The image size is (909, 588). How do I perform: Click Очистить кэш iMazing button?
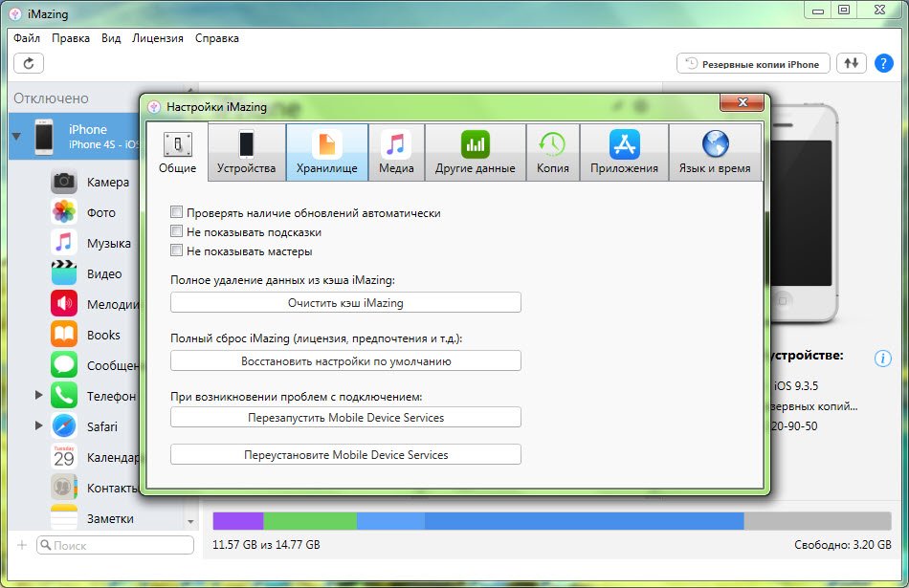tap(345, 302)
